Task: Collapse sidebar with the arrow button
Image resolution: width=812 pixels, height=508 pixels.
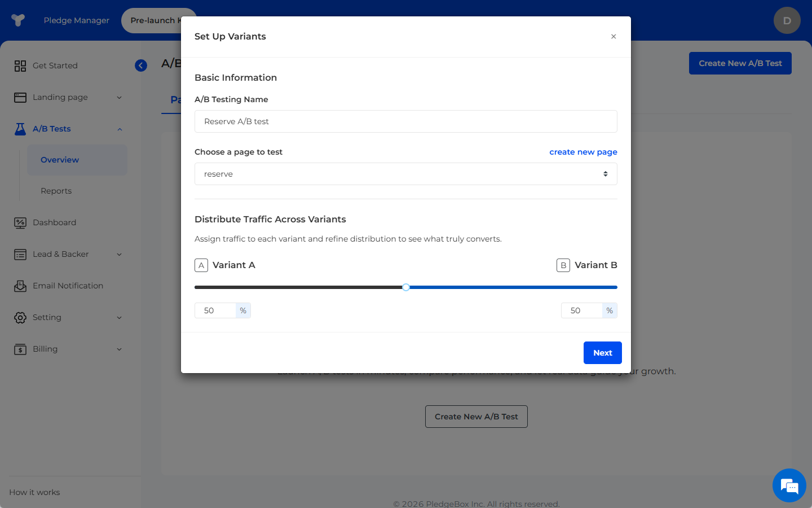Action: 141,65
